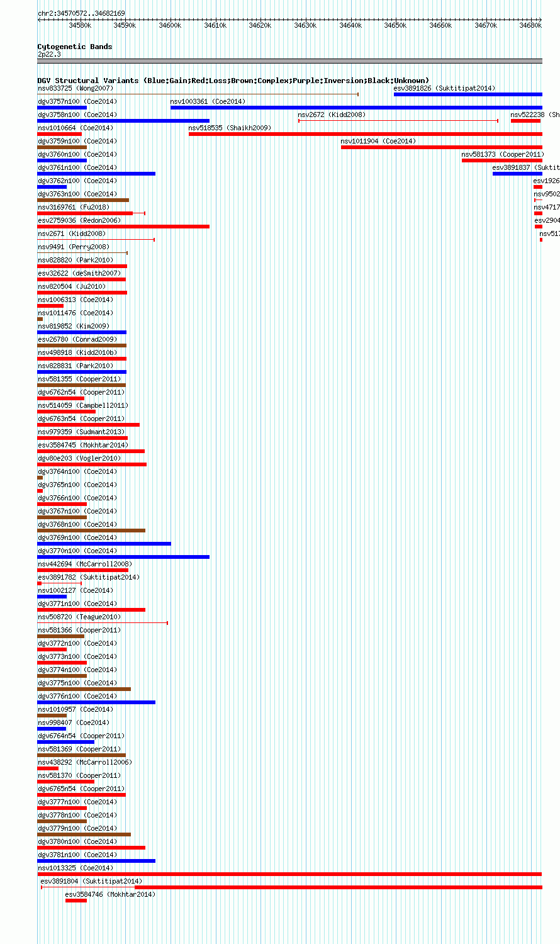The width and height of the screenshot is (560, 944).
Task: Open nsv1011904 (Coe2014) variant label
Action: (x=379, y=141)
